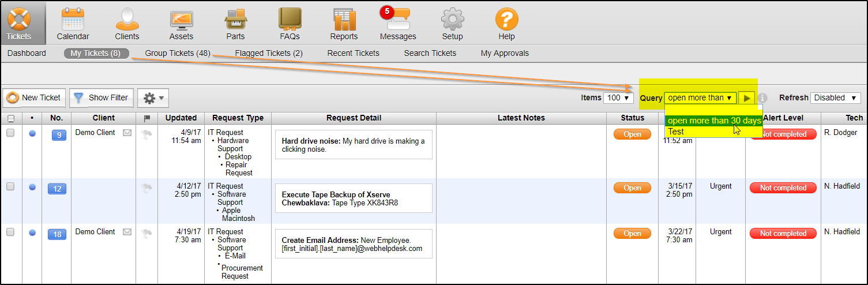Open the Parts module
The image size is (868, 285).
pyautogui.click(x=235, y=24)
